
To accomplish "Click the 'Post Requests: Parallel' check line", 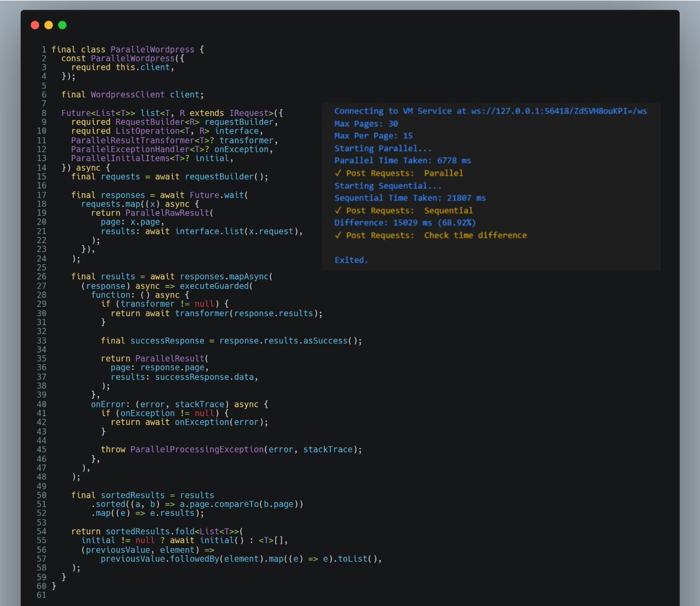I will (399, 173).
